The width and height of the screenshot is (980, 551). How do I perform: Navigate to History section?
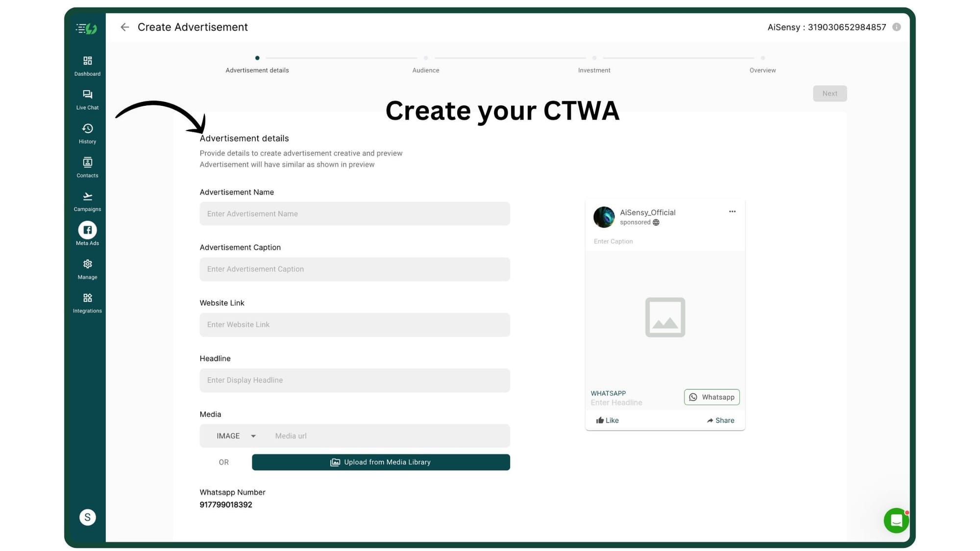tap(87, 133)
